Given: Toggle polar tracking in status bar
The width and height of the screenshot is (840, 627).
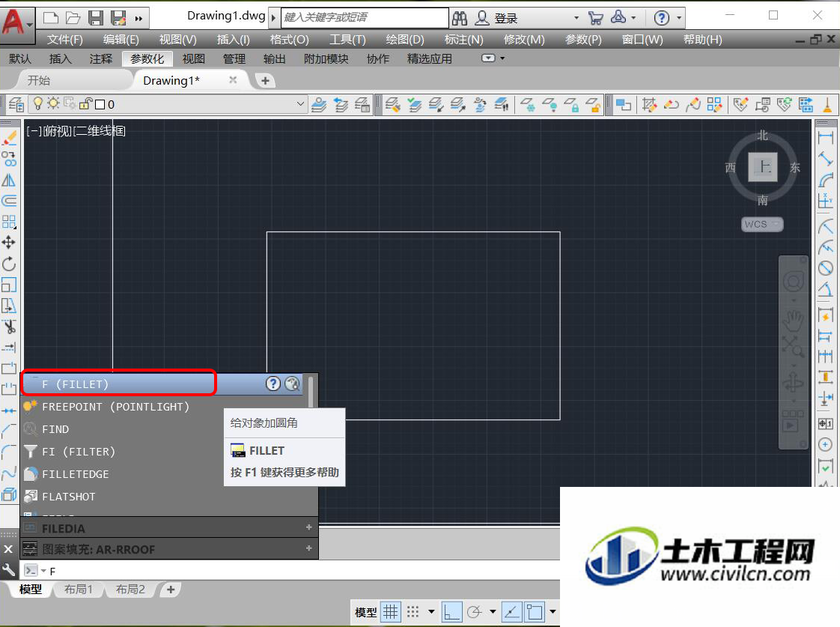Looking at the screenshot, I should click(475, 611).
